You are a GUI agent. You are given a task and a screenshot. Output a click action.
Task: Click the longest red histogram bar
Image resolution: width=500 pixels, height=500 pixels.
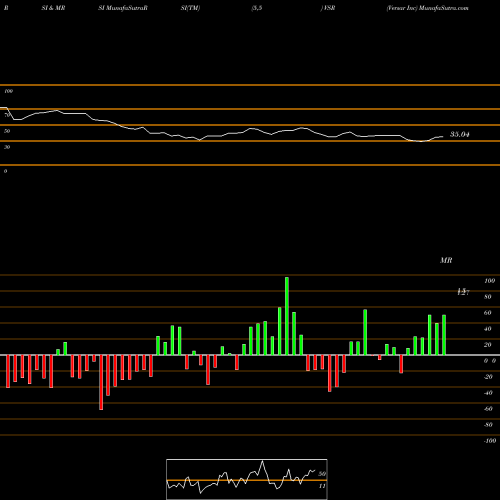coord(101,382)
